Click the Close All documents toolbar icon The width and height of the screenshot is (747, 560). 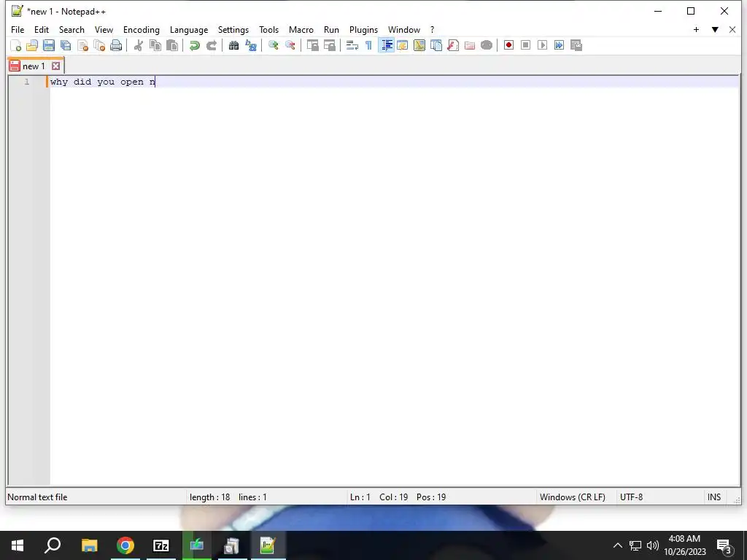(x=99, y=45)
